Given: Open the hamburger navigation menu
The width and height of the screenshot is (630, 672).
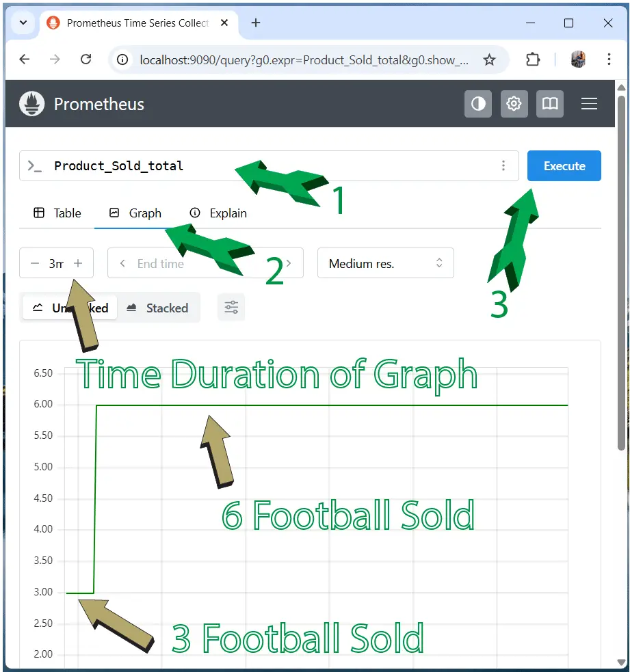Looking at the screenshot, I should click(589, 104).
